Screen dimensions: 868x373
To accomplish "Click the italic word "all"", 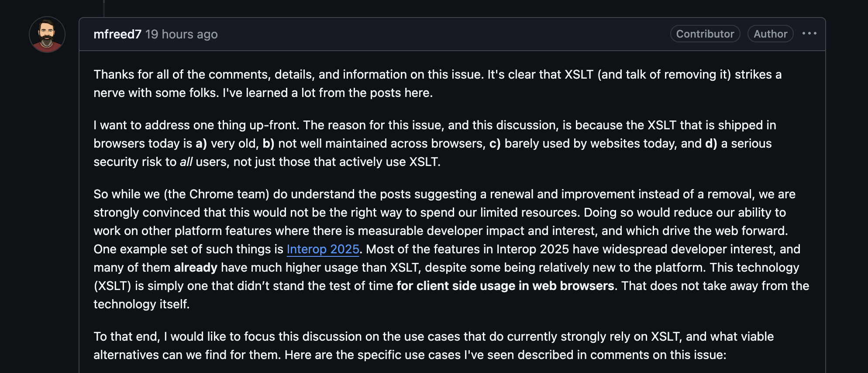I will [186, 162].
